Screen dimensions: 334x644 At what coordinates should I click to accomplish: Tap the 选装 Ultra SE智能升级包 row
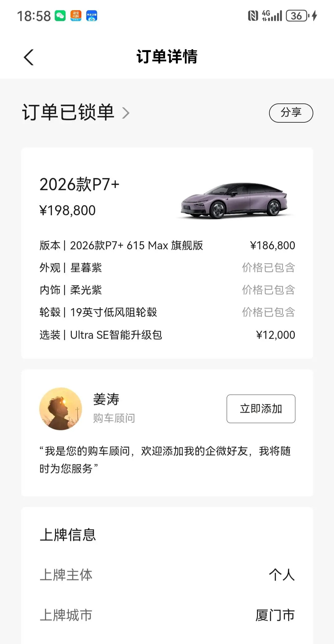coord(167,335)
